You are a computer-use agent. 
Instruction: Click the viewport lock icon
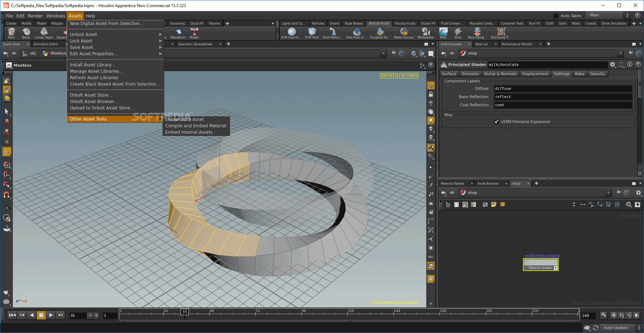(x=431, y=94)
